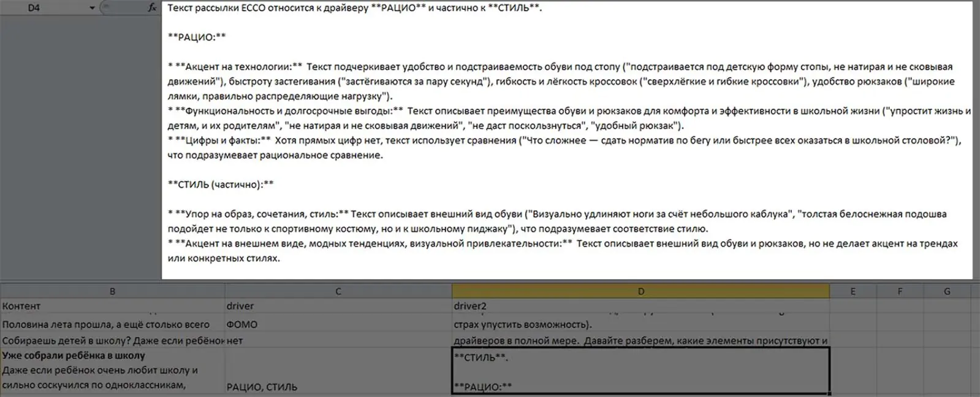Select the cell containing 'ФОМО'

[338, 325]
